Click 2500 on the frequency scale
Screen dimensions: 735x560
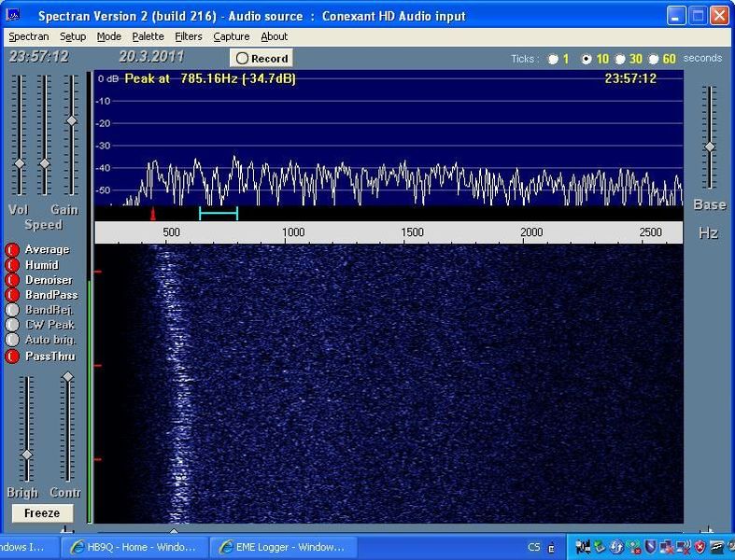pyautogui.click(x=651, y=232)
